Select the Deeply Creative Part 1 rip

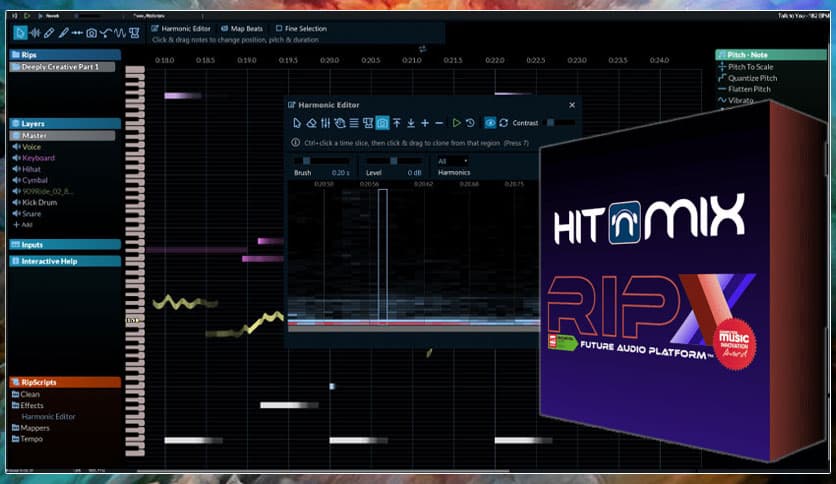pyautogui.click(x=62, y=67)
